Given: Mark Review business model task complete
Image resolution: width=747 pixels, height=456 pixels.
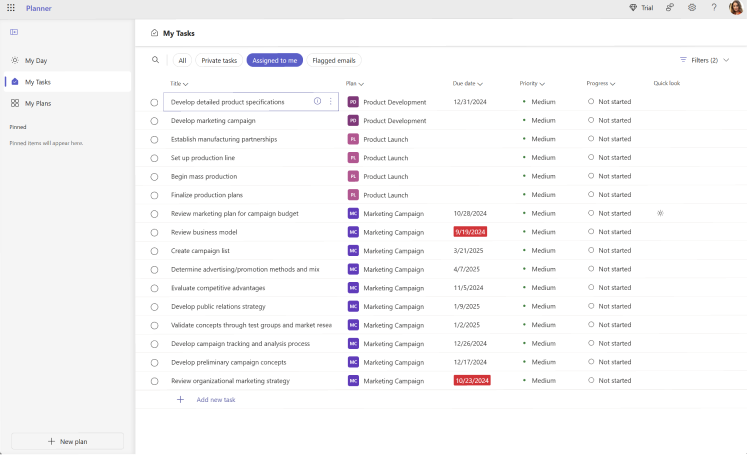Looking at the screenshot, I should (154, 232).
